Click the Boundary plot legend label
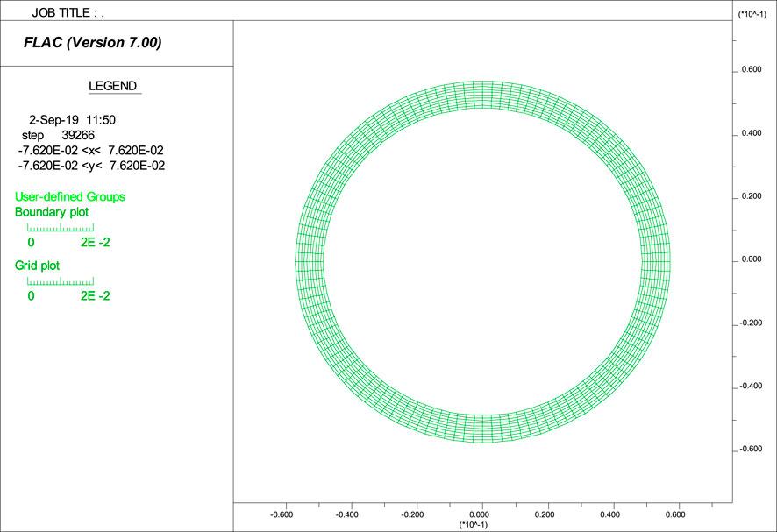This screenshot has width=777, height=532. (52, 212)
